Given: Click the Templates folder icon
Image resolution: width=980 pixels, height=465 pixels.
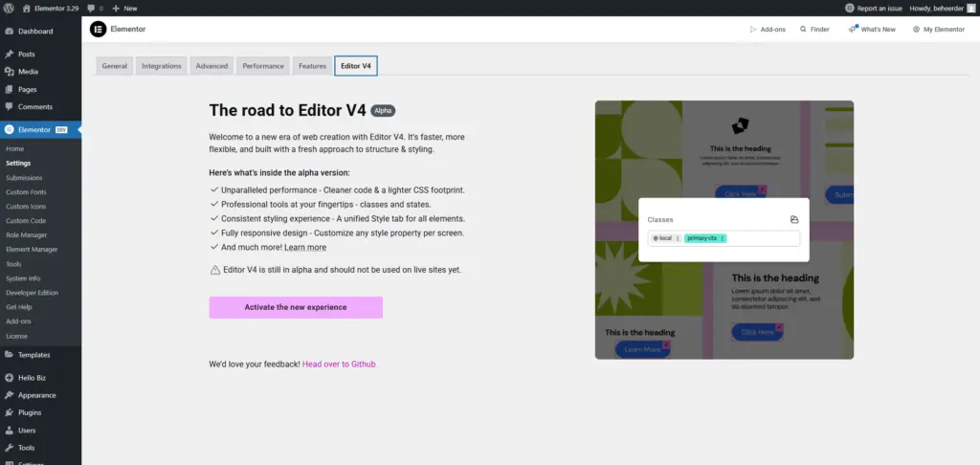Looking at the screenshot, I should pos(9,355).
